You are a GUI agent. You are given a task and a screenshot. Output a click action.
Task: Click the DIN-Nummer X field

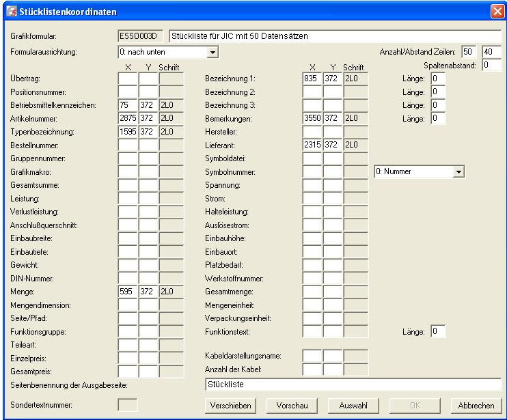[x=128, y=278]
